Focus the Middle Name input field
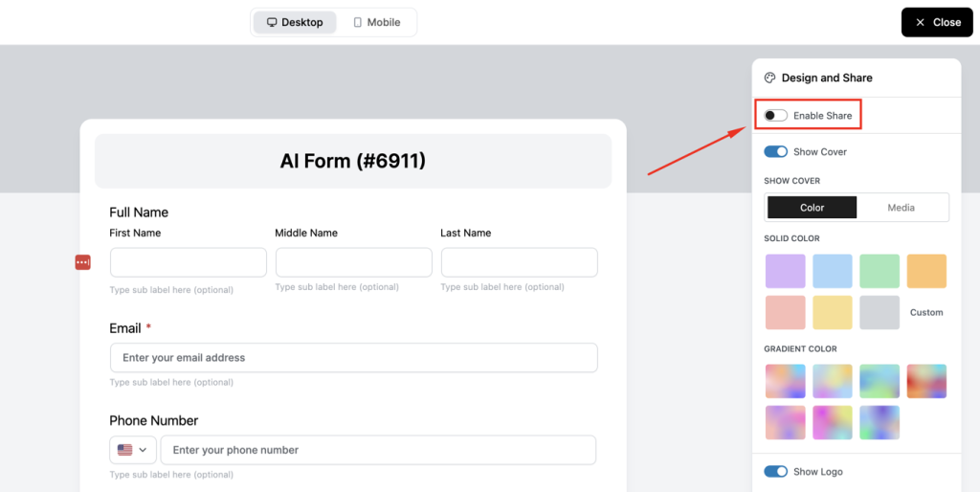The height and width of the screenshot is (492, 980). coord(354,262)
